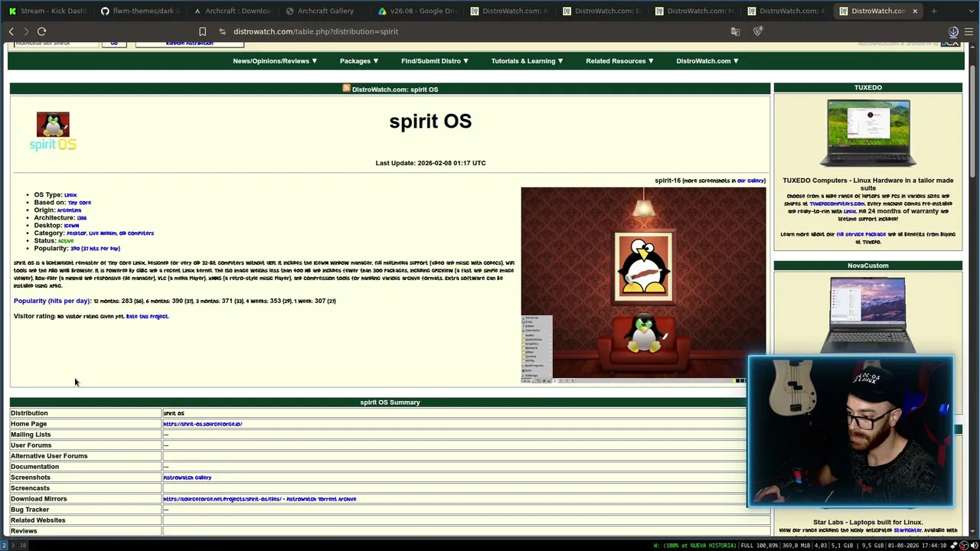Open the translate page icon in address bar
Image resolution: width=980 pixels, height=551 pixels.
click(735, 31)
